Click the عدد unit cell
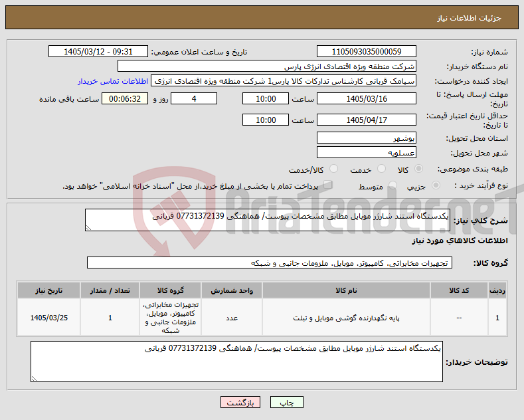 (x=232, y=318)
